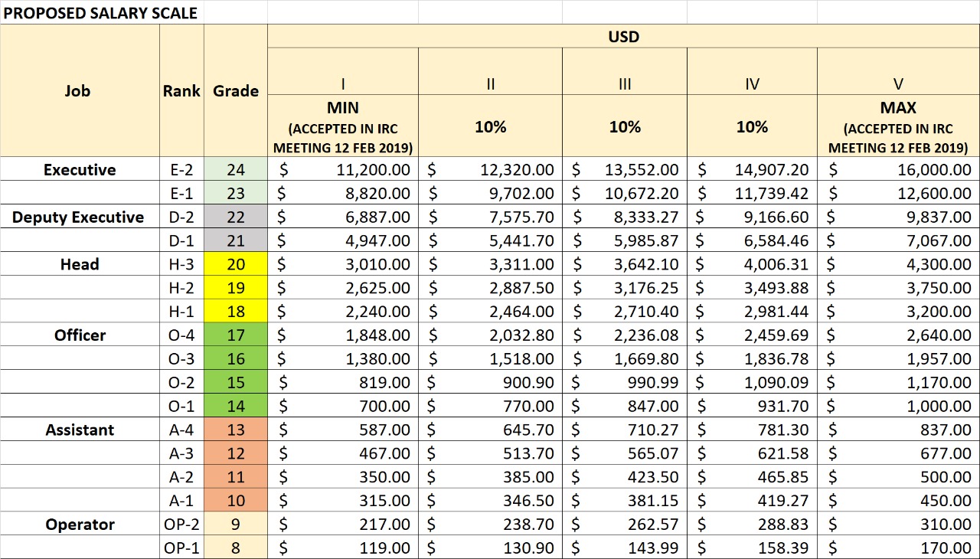Select the Grade column header
This screenshot has height=559, width=980.
click(x=235, y=91)
